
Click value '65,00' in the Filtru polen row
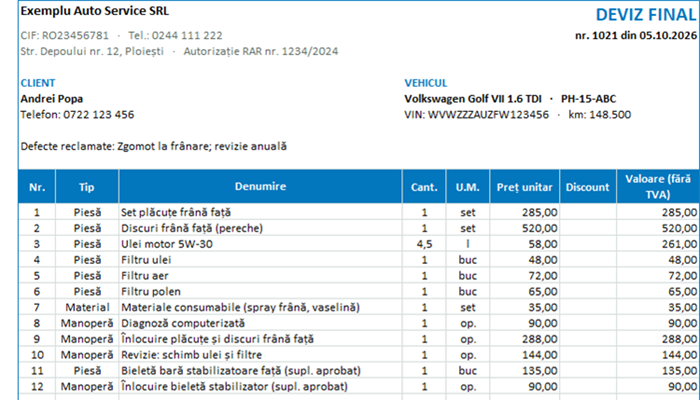(x=658, y=292)
